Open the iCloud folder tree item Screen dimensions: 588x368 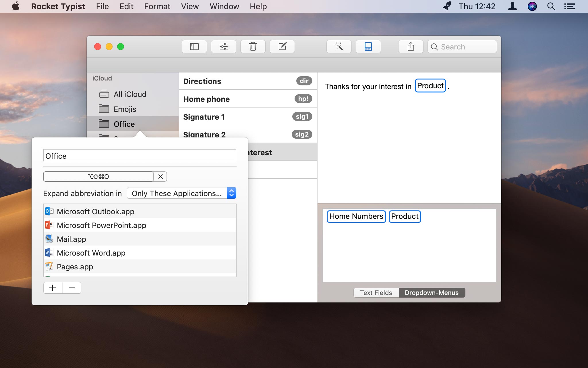tap(102, 78)
